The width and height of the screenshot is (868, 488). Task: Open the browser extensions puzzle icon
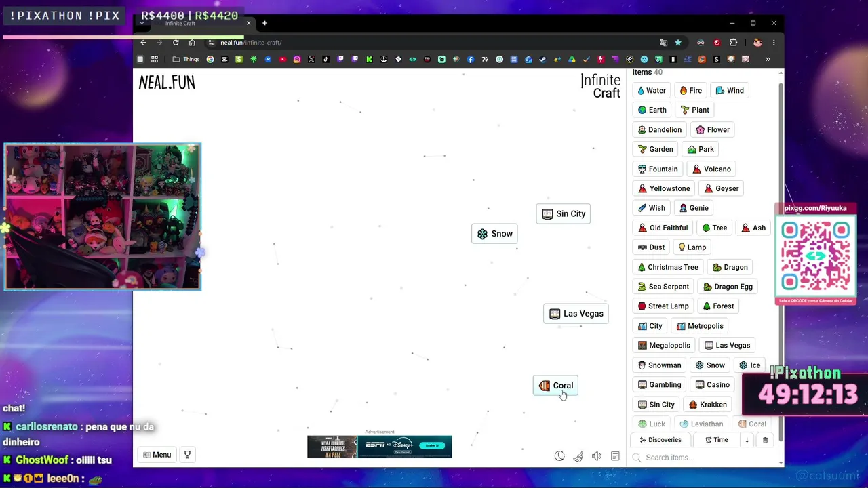pyautogui.click(x=733, y=43)
